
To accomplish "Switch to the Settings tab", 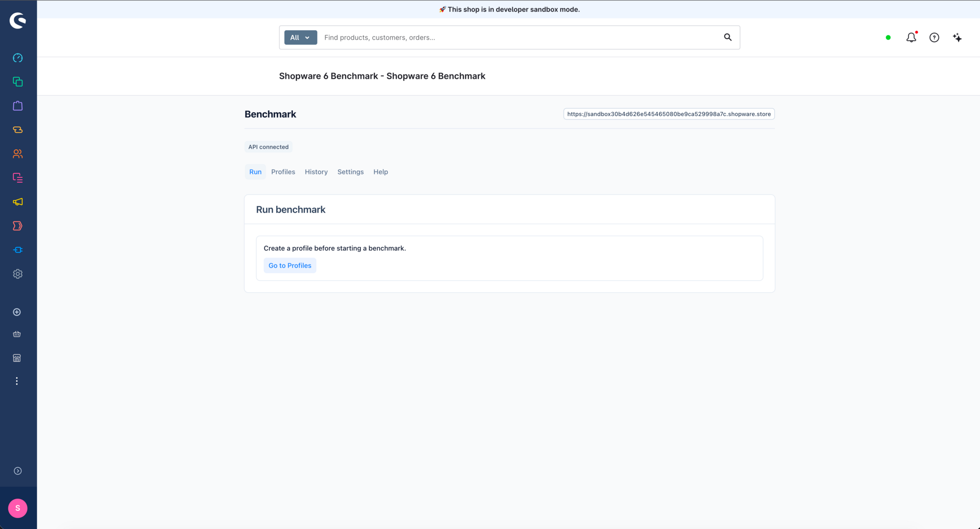I will click(350, 172).
